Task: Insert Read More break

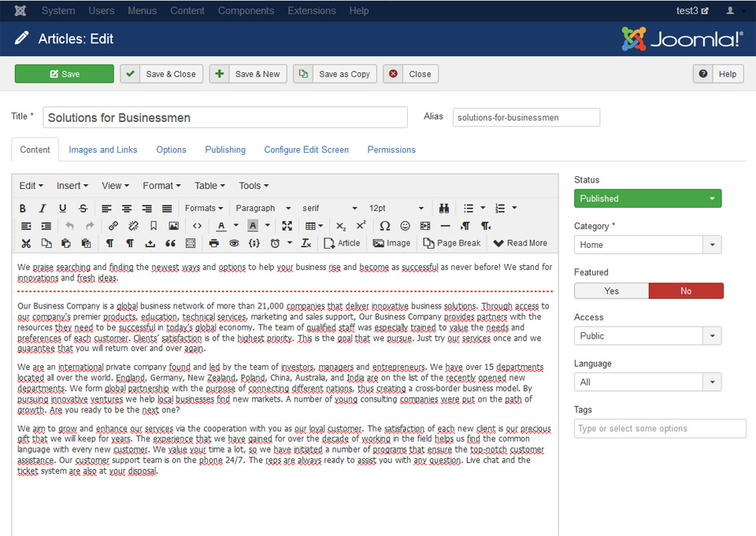Action: click(521, 243)
